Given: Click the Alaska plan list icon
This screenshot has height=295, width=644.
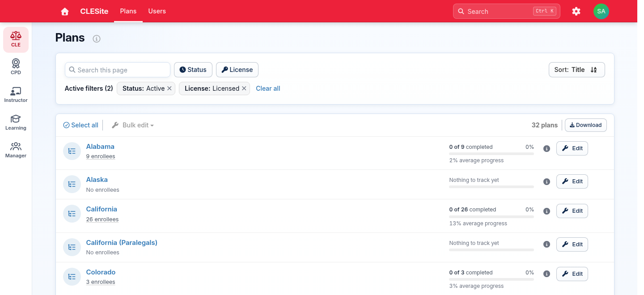Looking at the screenshot, I should tap(72, 184).
